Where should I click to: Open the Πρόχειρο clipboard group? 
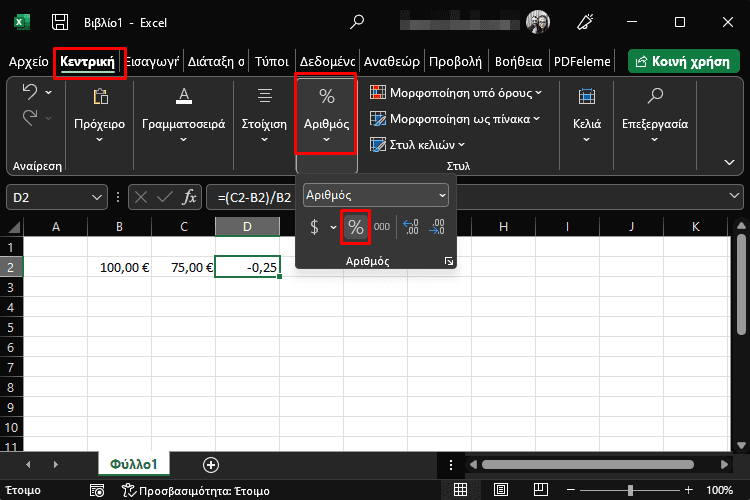click(99, 116)
